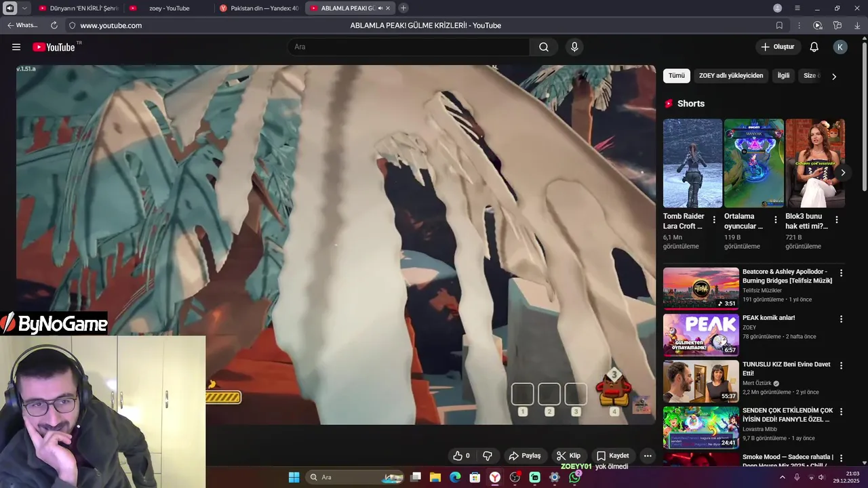Open a new browser tab
The width and height of the screenshot is (868, 488).
(403, 8)
